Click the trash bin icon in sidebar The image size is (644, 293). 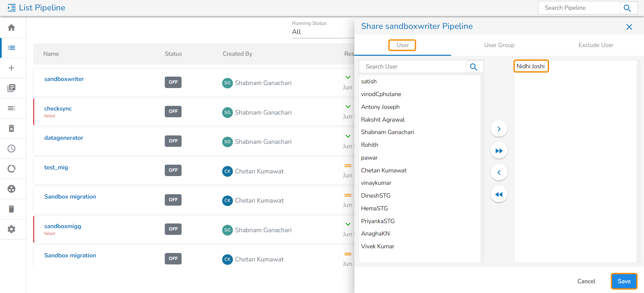click(11, 209)
